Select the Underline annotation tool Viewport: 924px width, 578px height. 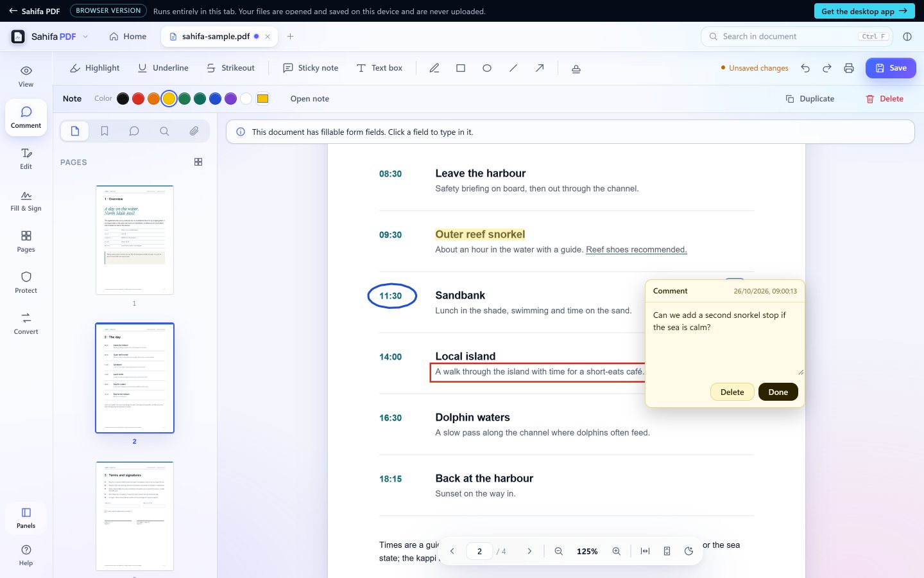[163, 68]
